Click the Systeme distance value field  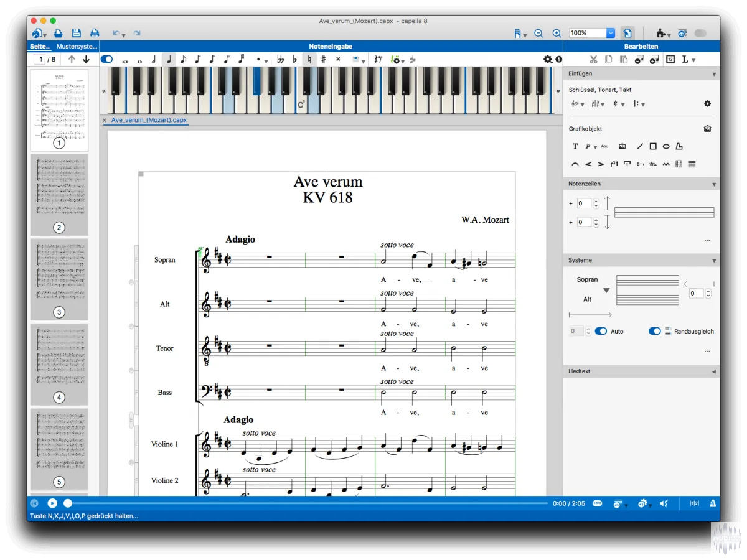[x=695, y=294]
